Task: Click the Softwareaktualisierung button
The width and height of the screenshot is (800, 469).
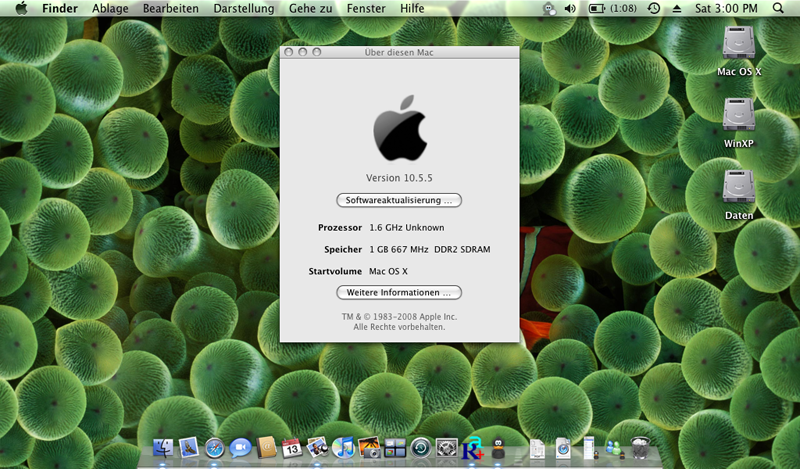Action: click(399, 200)
